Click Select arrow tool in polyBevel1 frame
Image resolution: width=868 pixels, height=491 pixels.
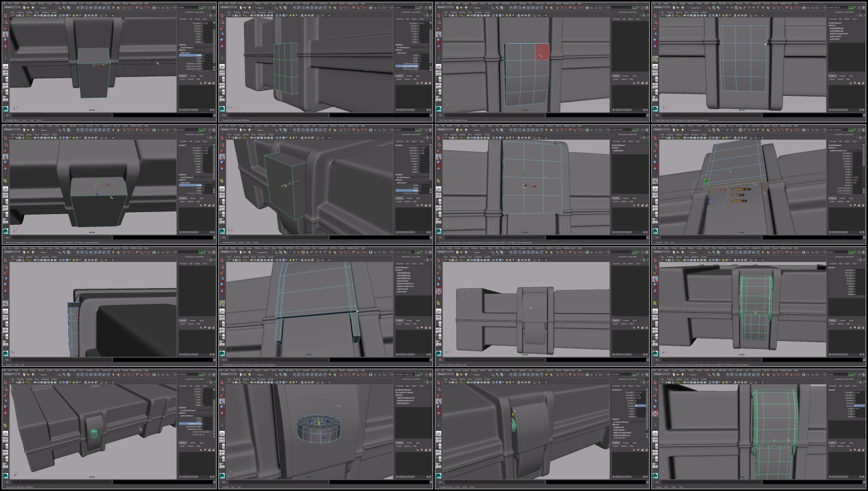click(439, 383)
